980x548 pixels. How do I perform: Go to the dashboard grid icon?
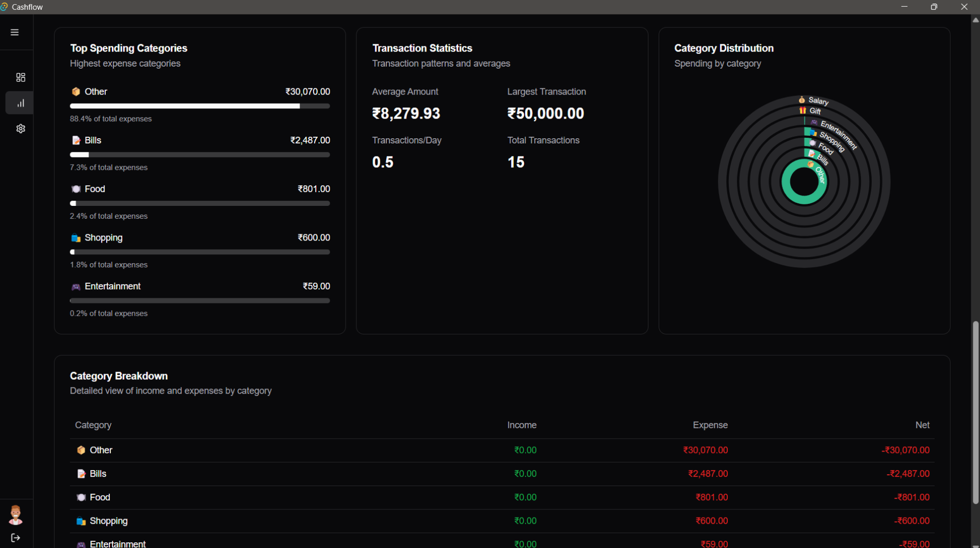tap(21, 77)
